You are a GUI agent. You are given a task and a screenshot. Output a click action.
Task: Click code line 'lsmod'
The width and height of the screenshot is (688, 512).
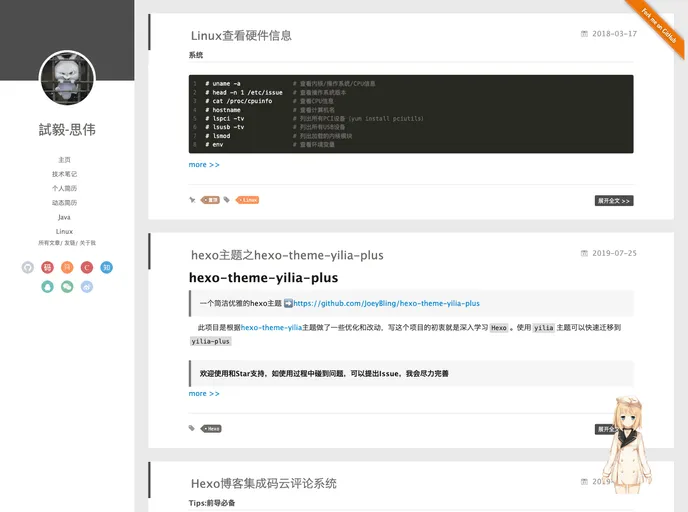(218, 136)
